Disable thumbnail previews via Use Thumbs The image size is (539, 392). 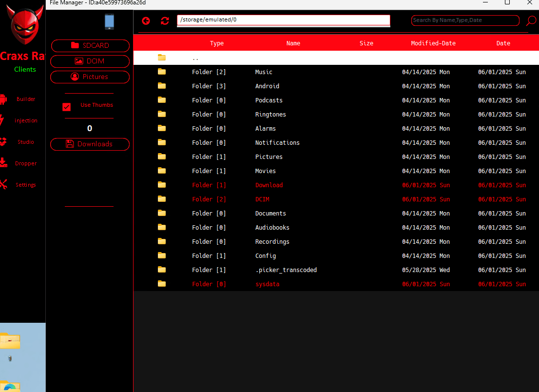66,107
